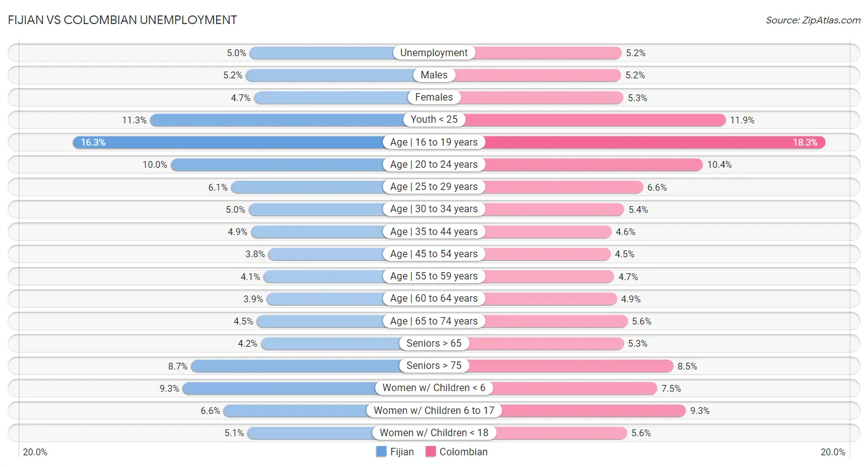Click the Colombian legend color swatch
This screenshot has height=467, width=868.
pos(430,452)
